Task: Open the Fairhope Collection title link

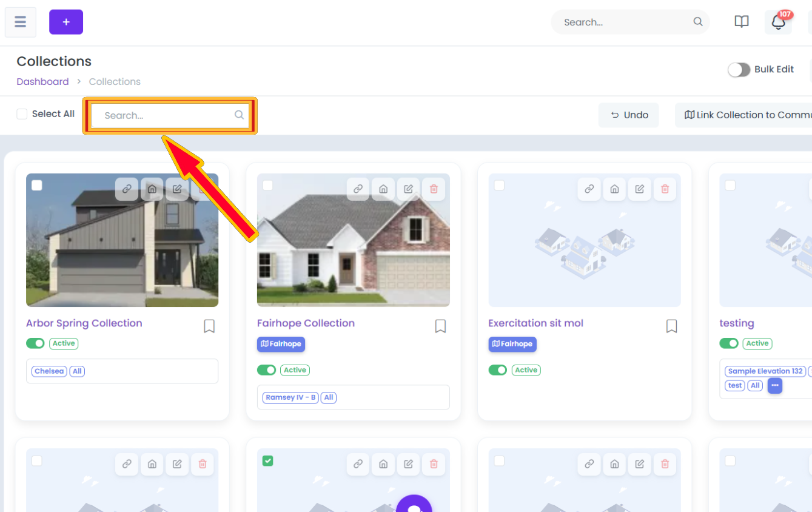Action: [306, 323]
